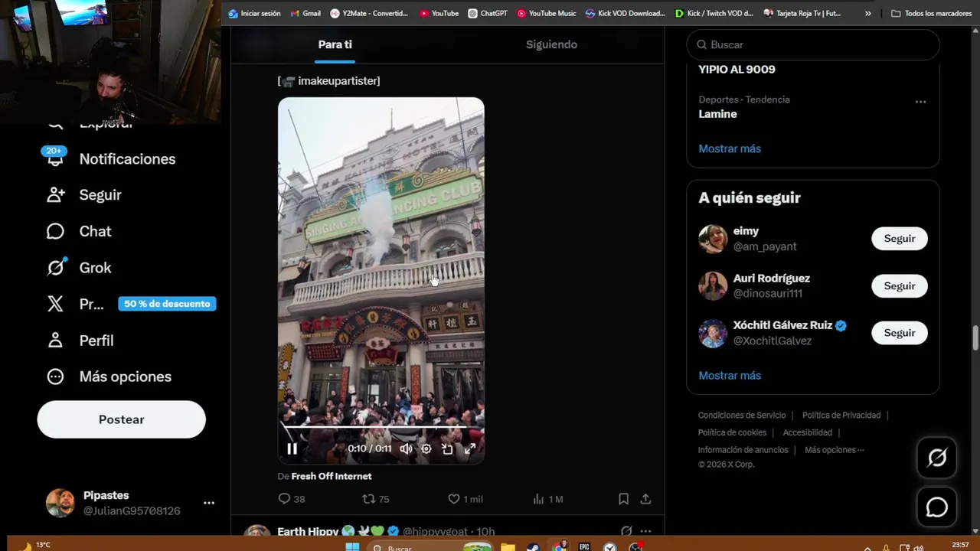
Task: Expand footer Más opciones menu
Action: pos(835,450)
